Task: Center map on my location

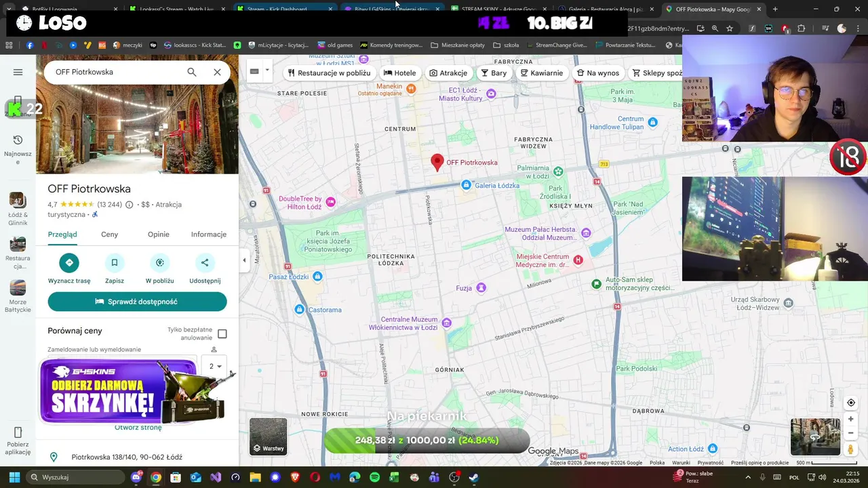Action: 851,403
